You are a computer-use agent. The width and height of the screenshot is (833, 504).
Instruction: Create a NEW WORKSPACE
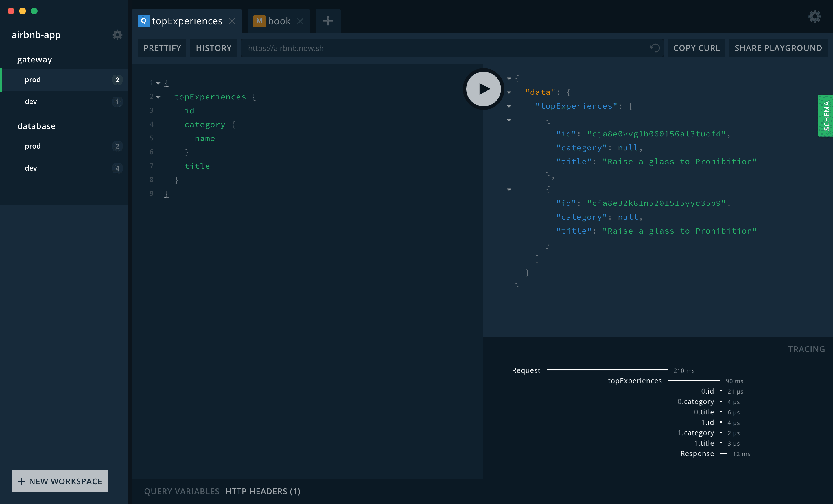[x=60, y=481]
